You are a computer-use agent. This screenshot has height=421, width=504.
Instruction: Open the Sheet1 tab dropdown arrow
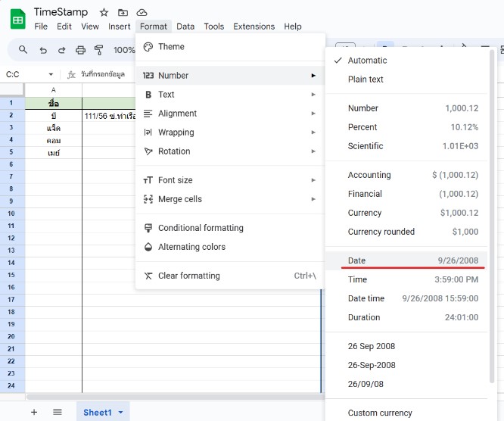(x=121, y=413)
